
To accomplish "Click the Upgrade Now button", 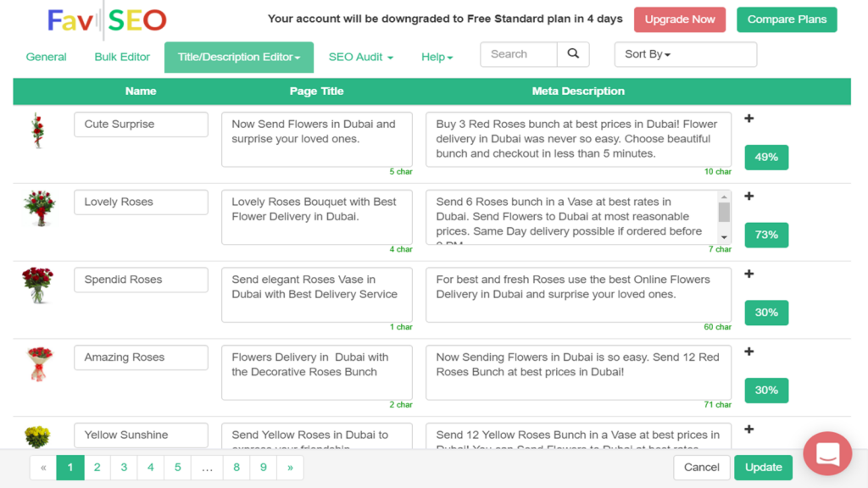I will click(680, 19).
